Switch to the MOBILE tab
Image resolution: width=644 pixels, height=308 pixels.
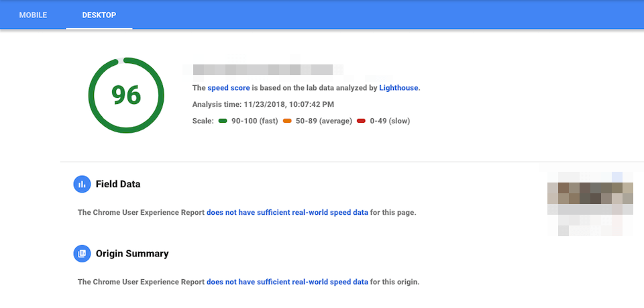tap(33, 15)
